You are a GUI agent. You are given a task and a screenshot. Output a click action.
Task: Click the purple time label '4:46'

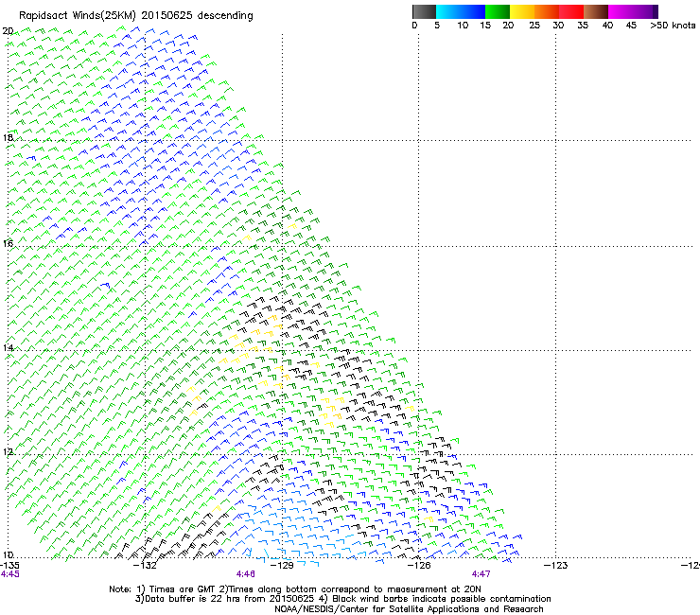246,574
